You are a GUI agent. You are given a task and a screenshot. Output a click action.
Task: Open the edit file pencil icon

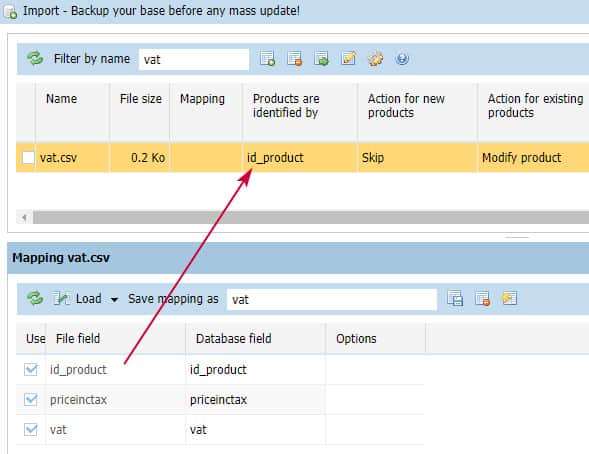click(348, 59)
